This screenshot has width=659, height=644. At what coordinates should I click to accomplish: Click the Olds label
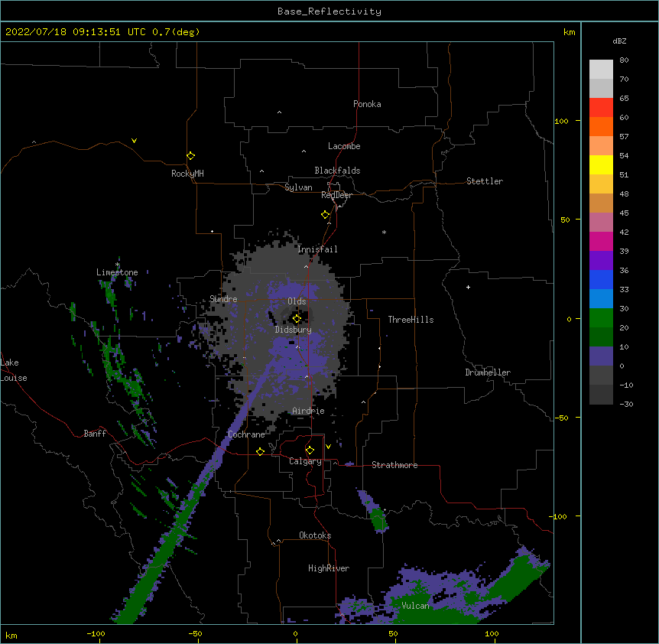(x=297, y=301)
